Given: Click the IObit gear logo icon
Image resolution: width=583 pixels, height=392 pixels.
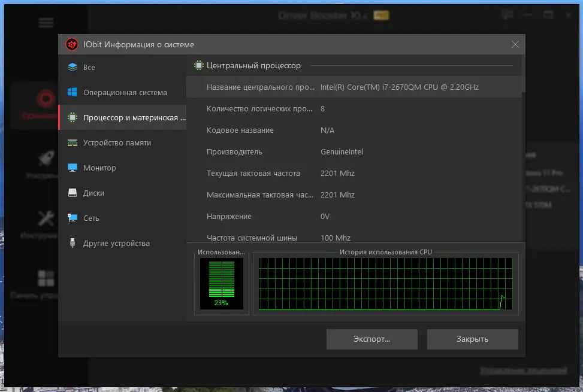Looking at the screenshot, I should 72,44.
